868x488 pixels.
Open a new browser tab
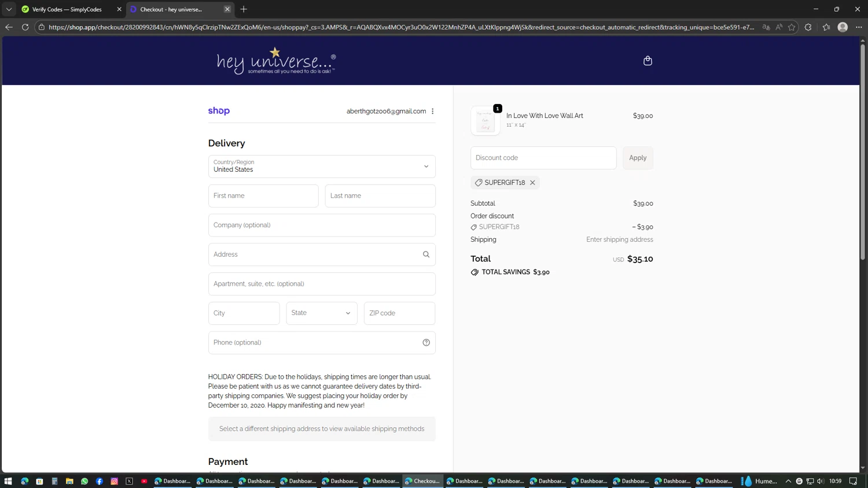[244, 9]
